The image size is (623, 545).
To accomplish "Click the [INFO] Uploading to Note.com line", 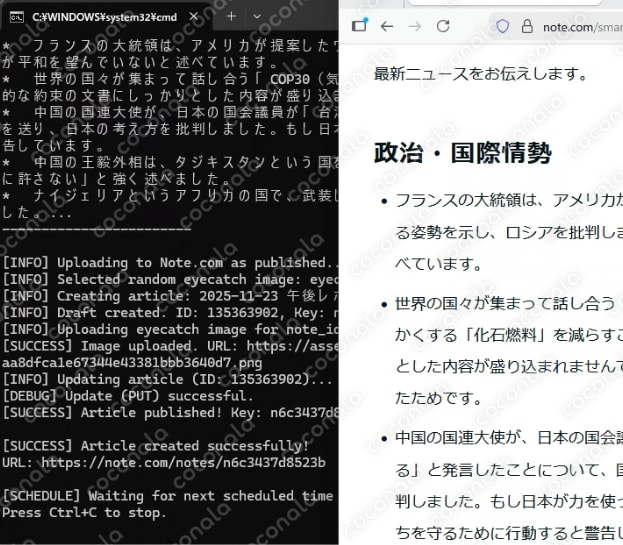I will click(x=170, y=263).
